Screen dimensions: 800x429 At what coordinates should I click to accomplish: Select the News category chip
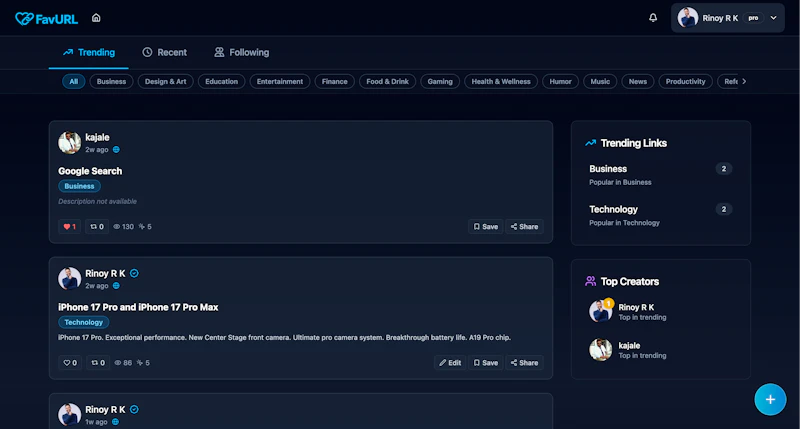tap(637, 82)
